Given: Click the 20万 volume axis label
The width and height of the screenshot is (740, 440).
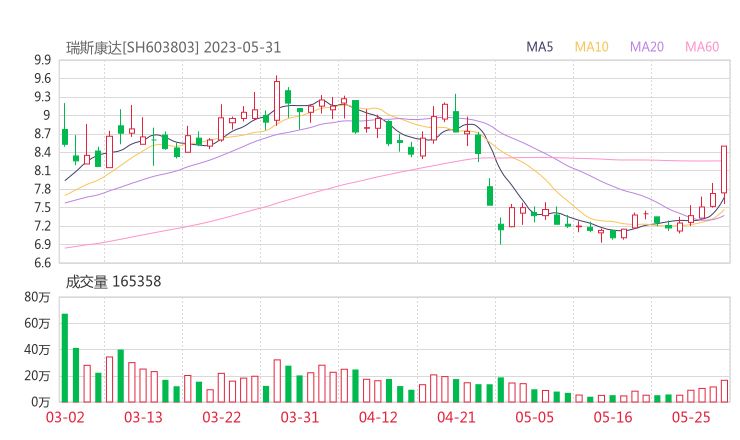Looking at the screenshot, I should click(x=37, y=376).
